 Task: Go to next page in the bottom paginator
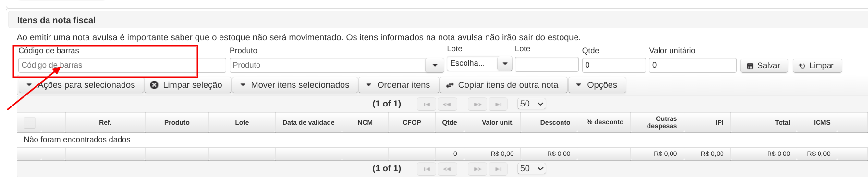pos(477,169)
